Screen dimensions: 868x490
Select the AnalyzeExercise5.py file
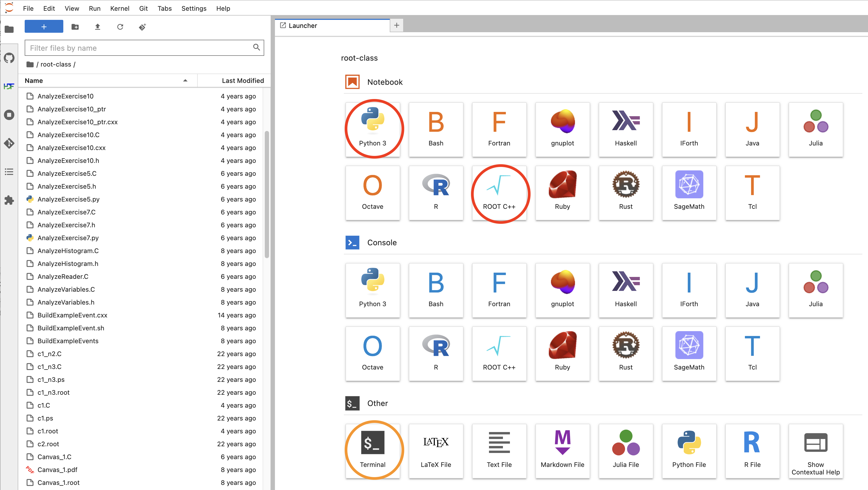pyautogui.click(x=68, y=199)
